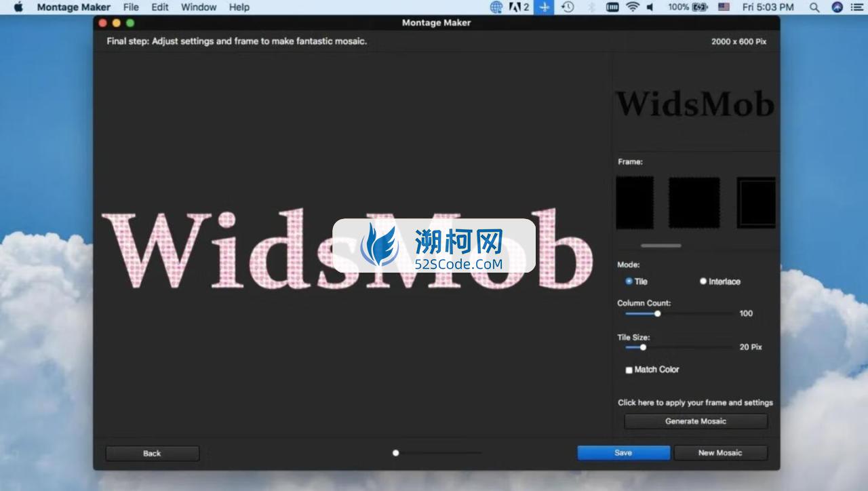This screenshot has height=491, width=868.
Task: Click the clock showing Fri 5:03 PM
Action: click(x=768, y=7)
